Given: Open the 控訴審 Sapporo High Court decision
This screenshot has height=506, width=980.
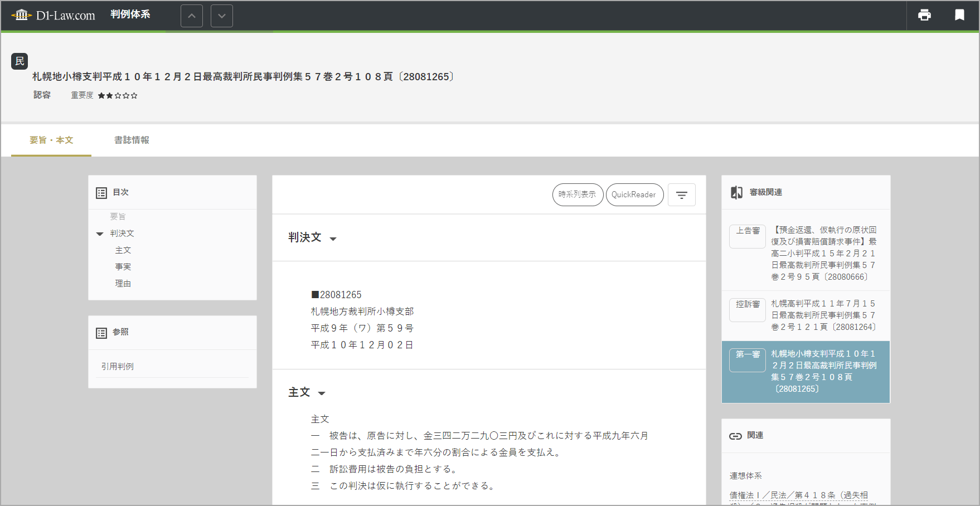Looking at the screenshot, I should pos(823,315).
